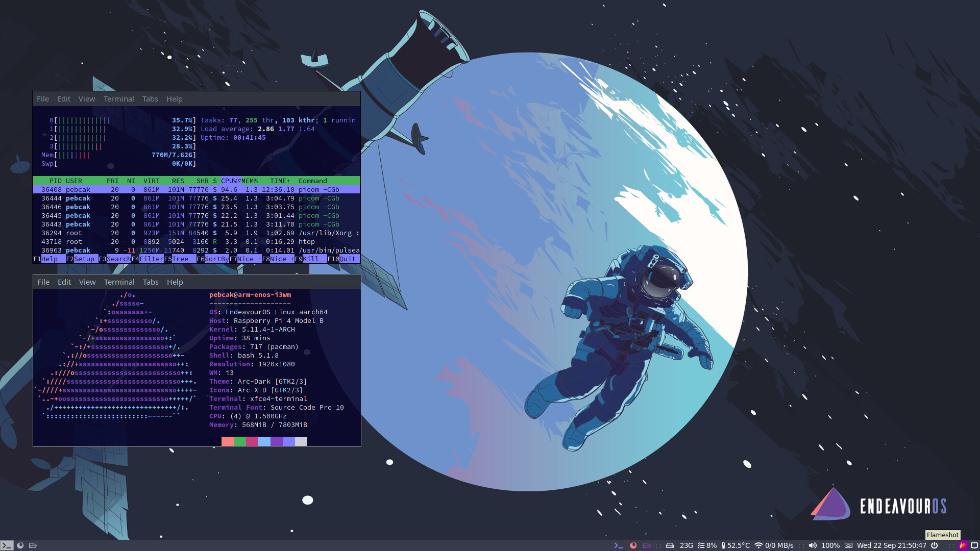Sort htop by MEM% column header
This screenshot has width=980, height=551.
[x=250, y=181]
